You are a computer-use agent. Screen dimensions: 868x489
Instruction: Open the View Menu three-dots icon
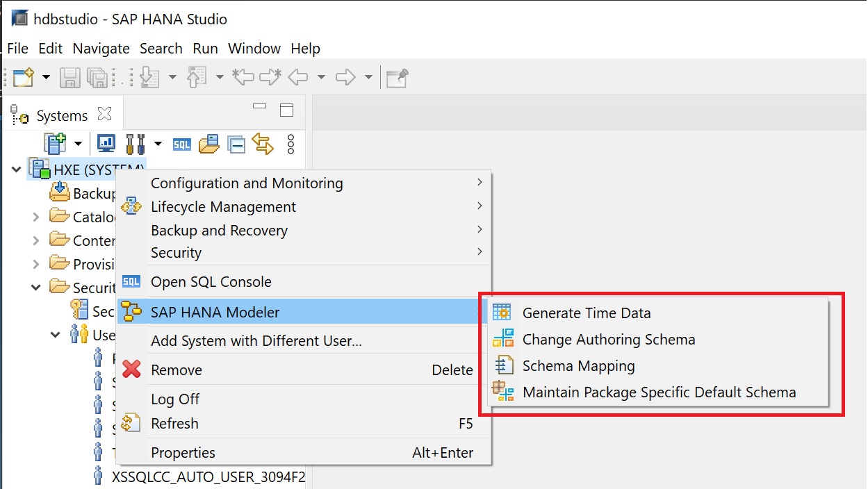point(290,144)
